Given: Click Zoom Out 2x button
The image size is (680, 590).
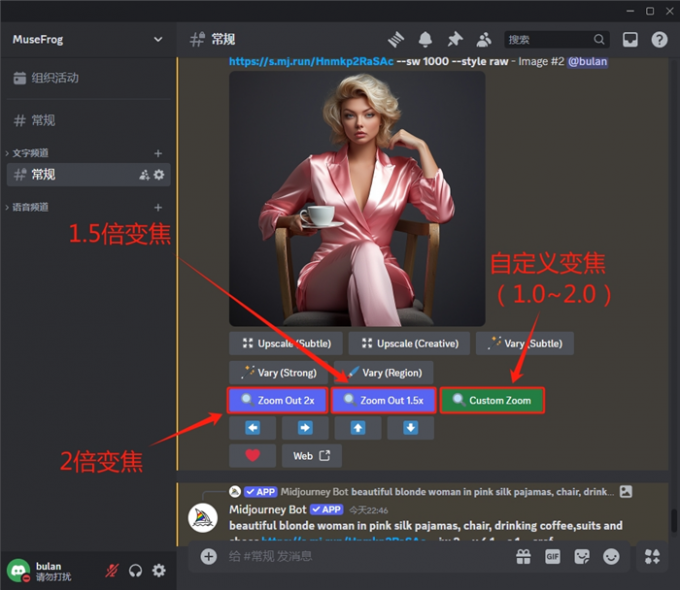Looking at the screenshot, I should coord(278,400).
